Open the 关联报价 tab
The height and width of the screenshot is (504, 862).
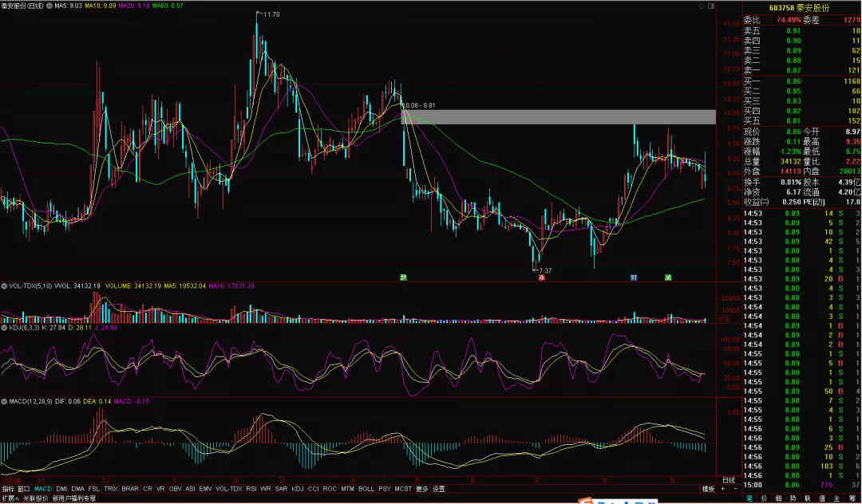pos(35,498)
